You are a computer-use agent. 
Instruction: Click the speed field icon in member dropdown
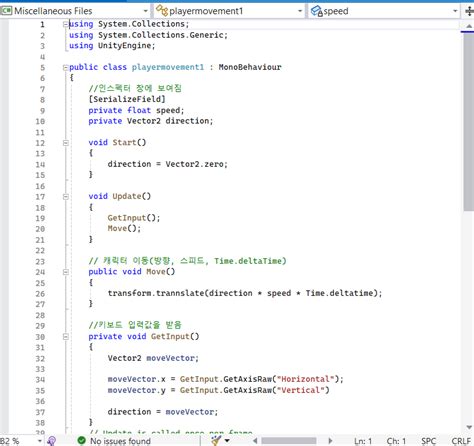[x=316, y=11]
